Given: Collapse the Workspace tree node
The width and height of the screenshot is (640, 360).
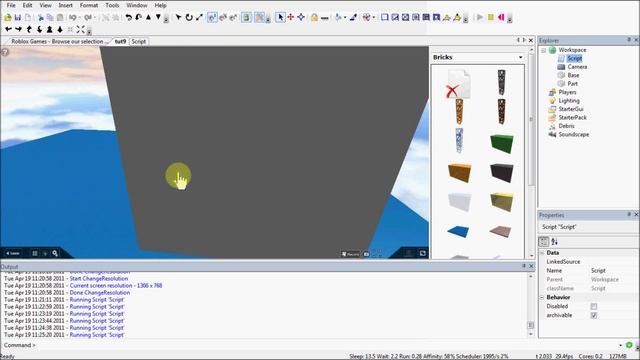Looking at the screenshot, I should [543, 50].
